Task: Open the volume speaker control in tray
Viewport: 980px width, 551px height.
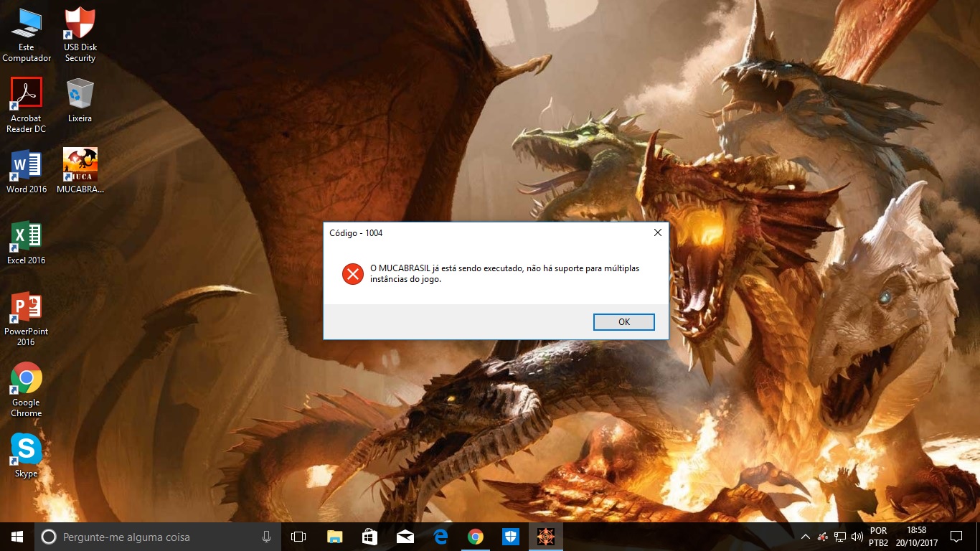Action: (x=857, y=537)
